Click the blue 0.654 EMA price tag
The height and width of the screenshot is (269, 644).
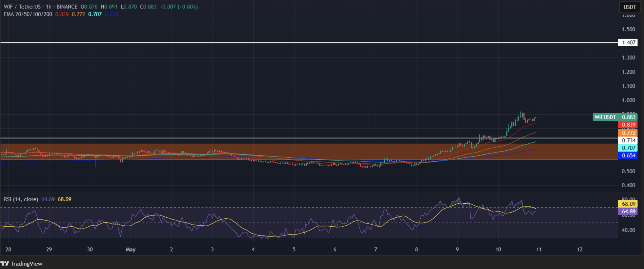click(x=628, y=155)
